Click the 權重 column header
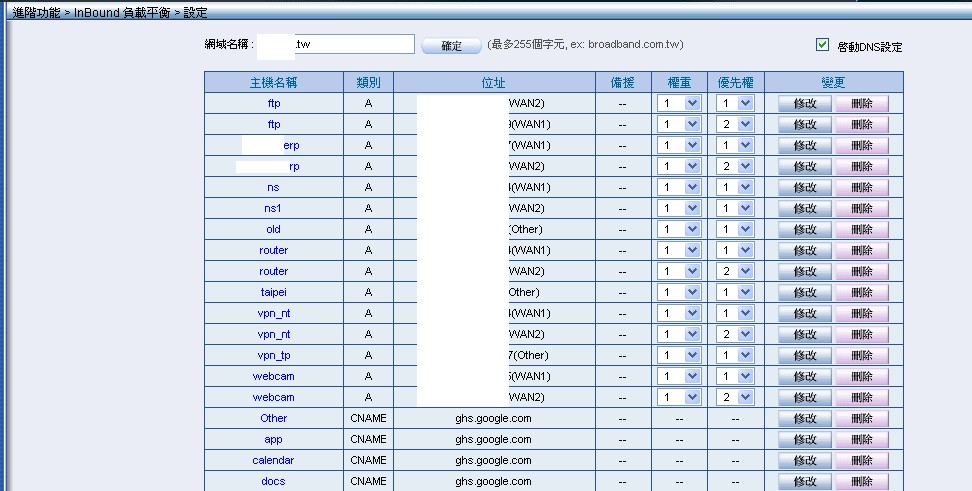Image resolution: width=972 pixels, height=491 pixels. point(679,82)
